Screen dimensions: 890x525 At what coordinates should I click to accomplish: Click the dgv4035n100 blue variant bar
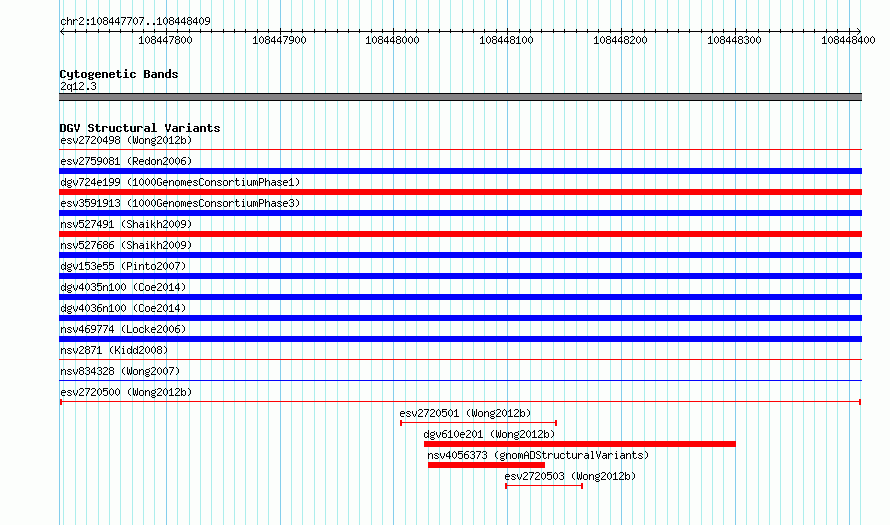pyautogui.click(x=460, y=297)
